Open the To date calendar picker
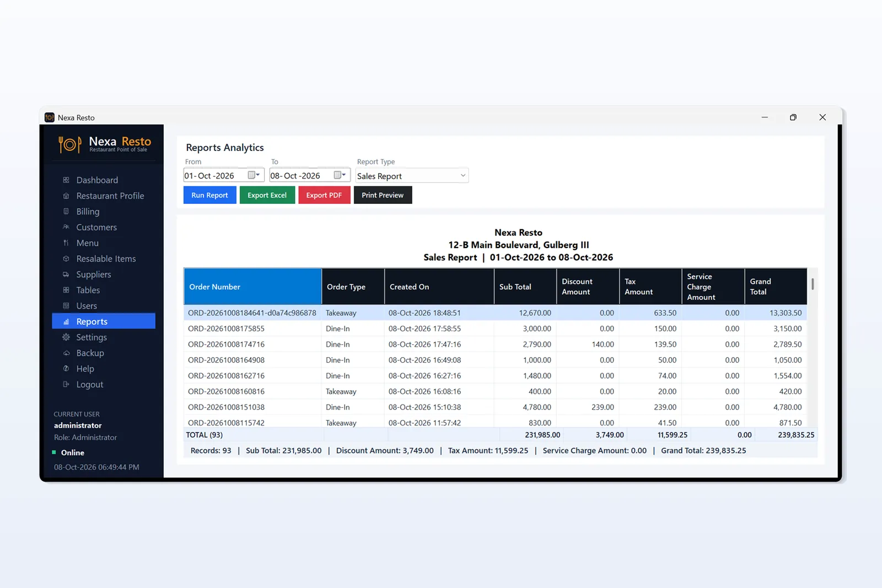Image resolution: width=882 pixels, height=588 pixels. 340,175
